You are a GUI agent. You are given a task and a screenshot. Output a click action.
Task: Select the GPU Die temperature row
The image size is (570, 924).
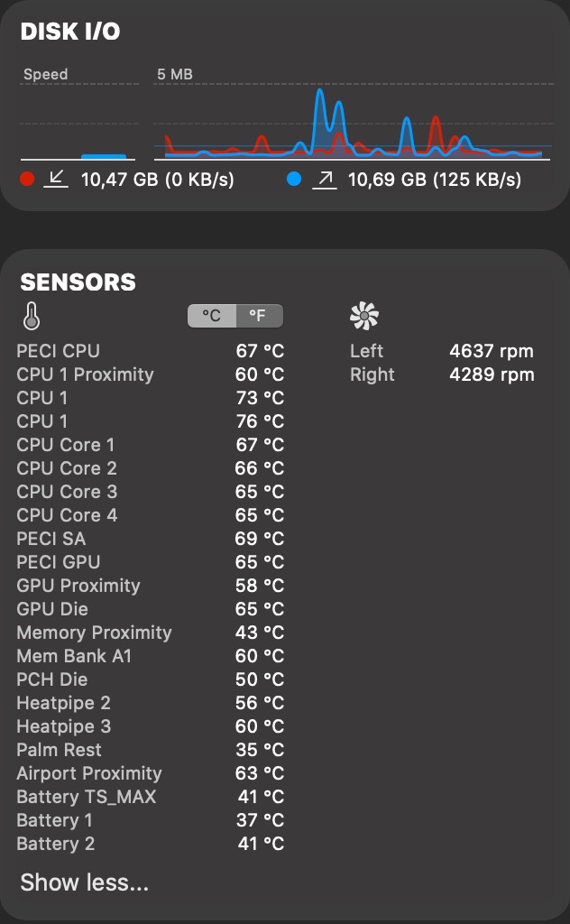pos(151,609)
